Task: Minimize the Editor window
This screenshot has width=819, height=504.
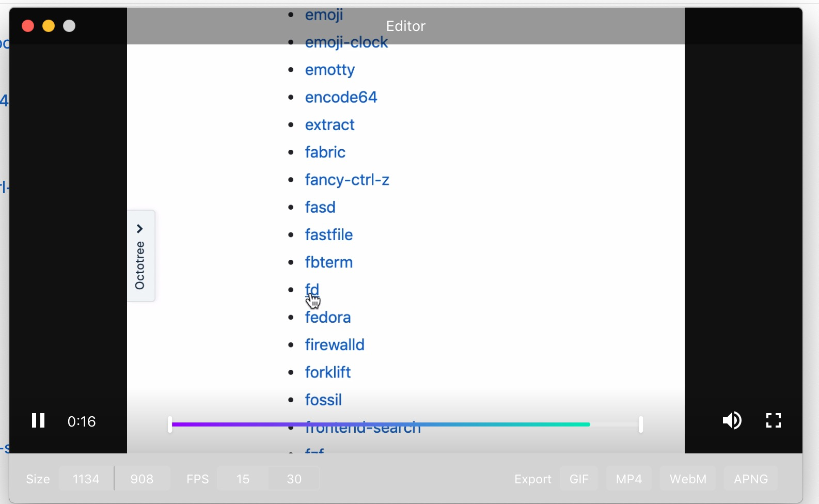Action: [x=49, y=26]
